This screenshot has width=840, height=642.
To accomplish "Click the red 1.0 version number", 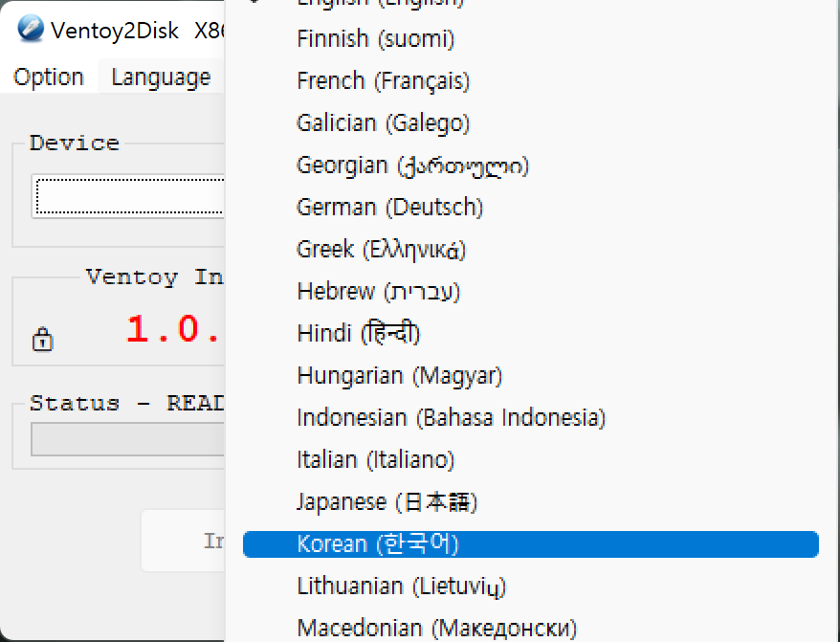I will [x=174, y=328].
